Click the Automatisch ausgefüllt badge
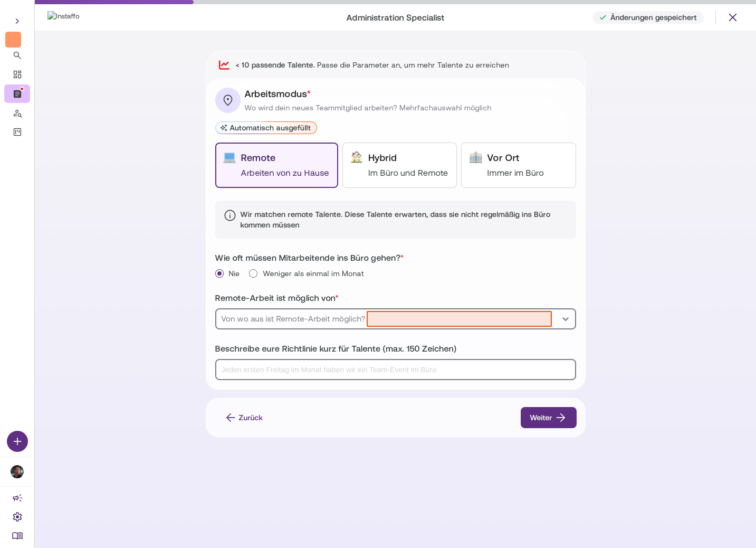 pos(266,128)
